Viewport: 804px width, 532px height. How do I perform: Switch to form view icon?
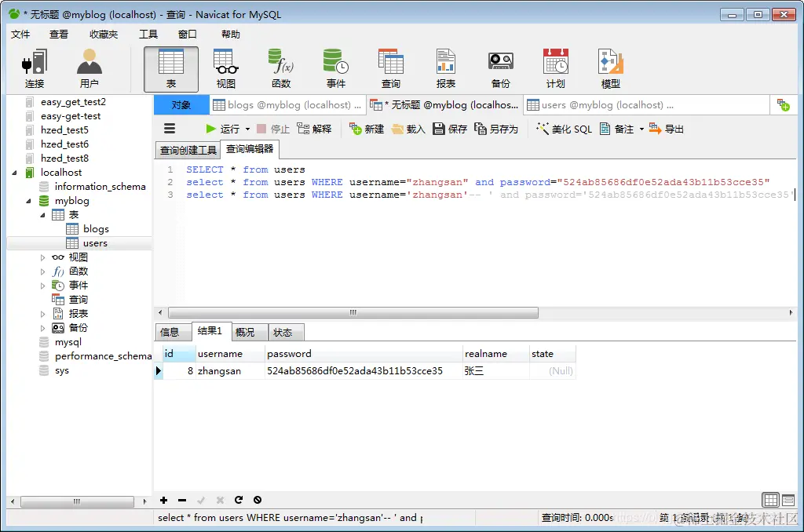[x=788, y=499]
